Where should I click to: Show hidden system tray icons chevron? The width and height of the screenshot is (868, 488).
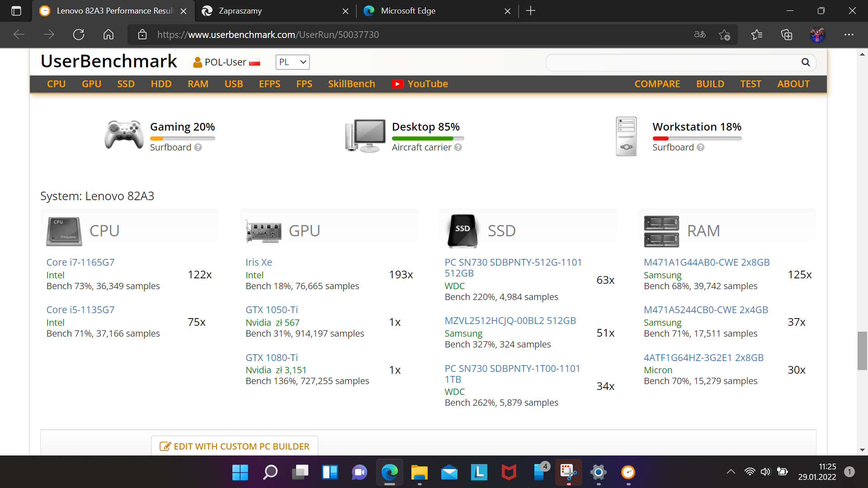731,472
